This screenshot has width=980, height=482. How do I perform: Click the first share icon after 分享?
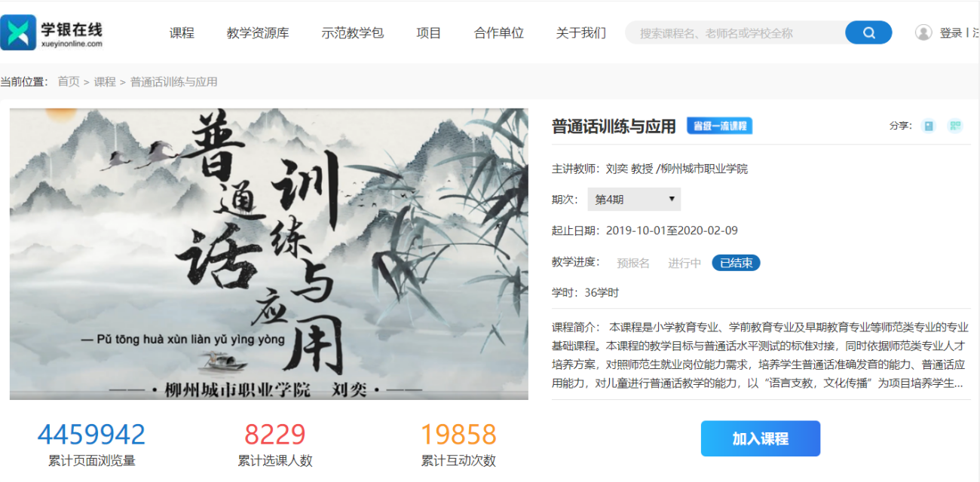pyautogui.click(x=929, y=126)
